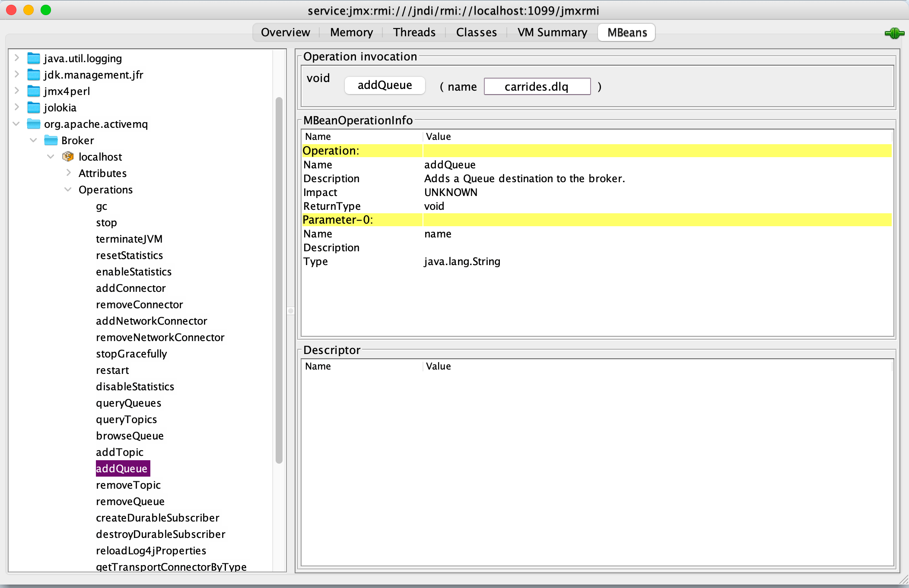Collapse the localhost node disclosure arrow
This screenshot has height=588, width=909.
(x=51, y=156)
